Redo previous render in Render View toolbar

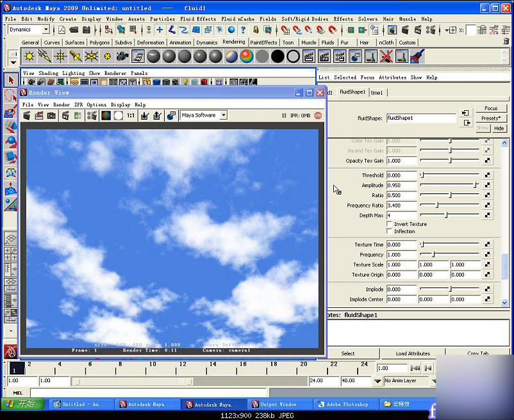pos(27,115)
